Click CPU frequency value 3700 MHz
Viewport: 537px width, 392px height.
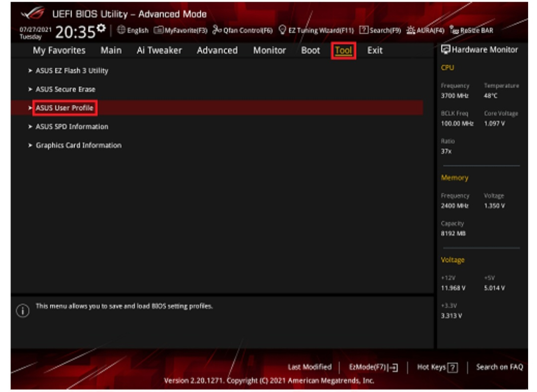coord(454,96)
